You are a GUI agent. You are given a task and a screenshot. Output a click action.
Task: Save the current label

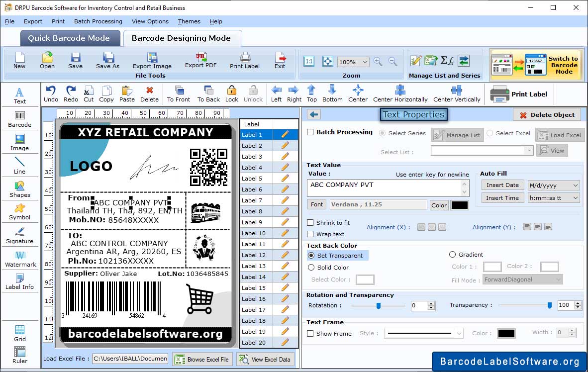tap(76, 60)
